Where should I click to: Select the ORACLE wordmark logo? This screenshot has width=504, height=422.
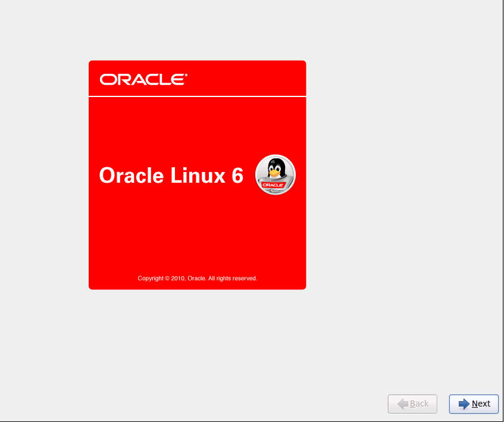pyautogui.click(x=143, y=78)
